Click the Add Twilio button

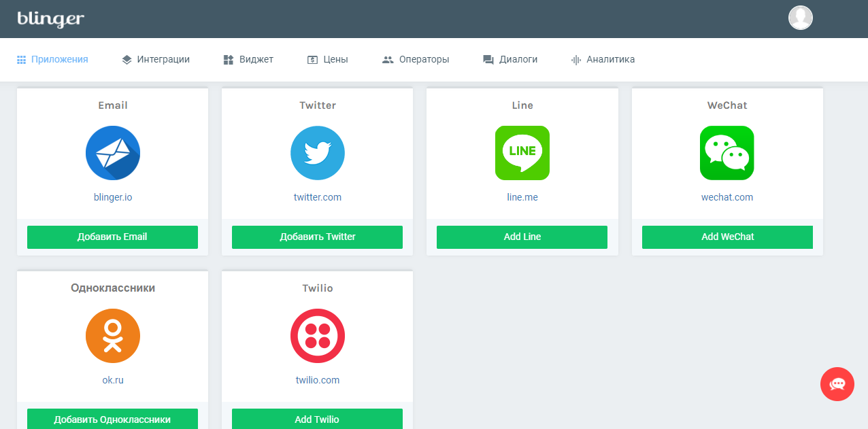coord(317,419)
